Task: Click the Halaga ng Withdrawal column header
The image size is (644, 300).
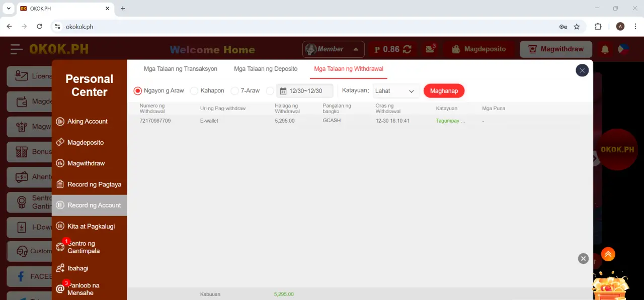Action: (287, 108)
